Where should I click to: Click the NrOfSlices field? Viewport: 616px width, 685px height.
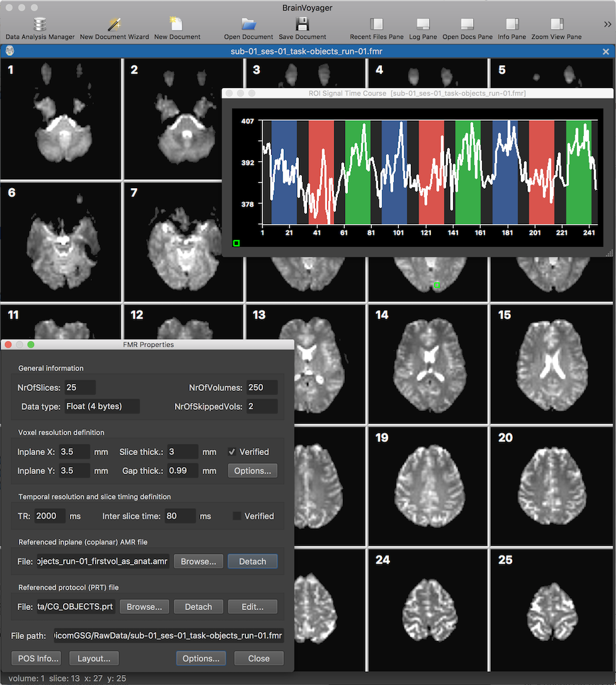pos(80,387)
